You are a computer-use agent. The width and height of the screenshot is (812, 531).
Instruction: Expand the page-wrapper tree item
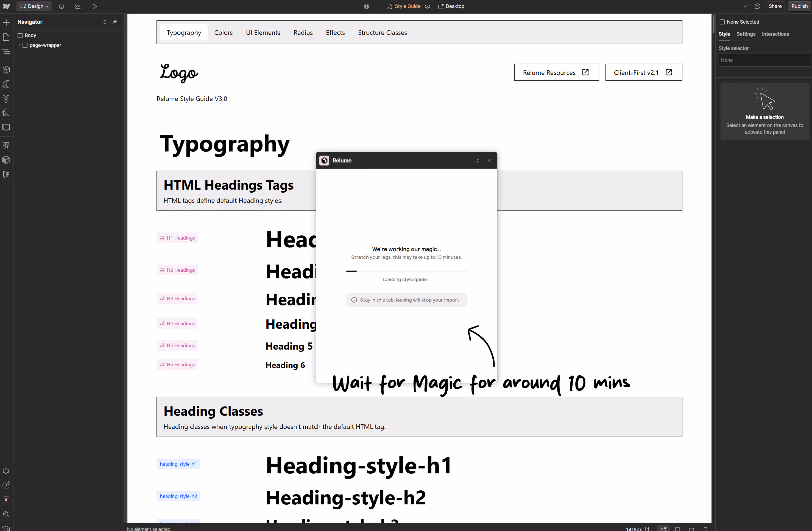coord(19,45)
